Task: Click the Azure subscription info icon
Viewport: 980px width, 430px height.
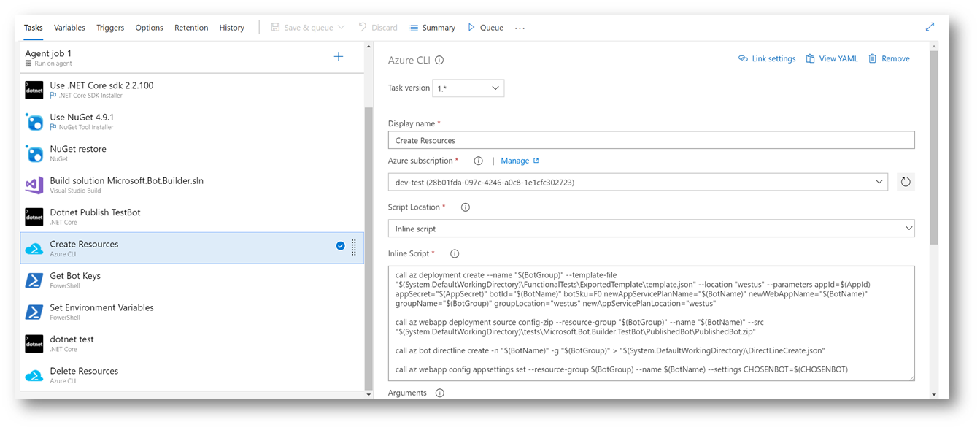Action: [479, 161]
